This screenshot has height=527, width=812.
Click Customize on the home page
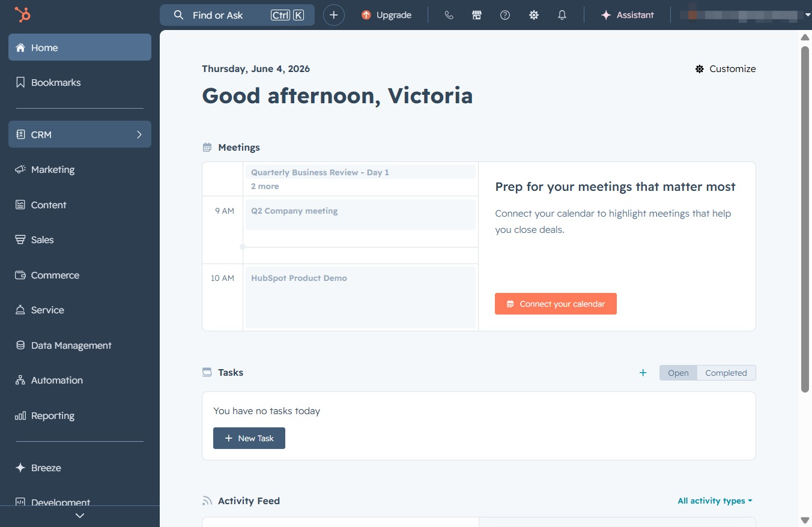pos(726,69)
